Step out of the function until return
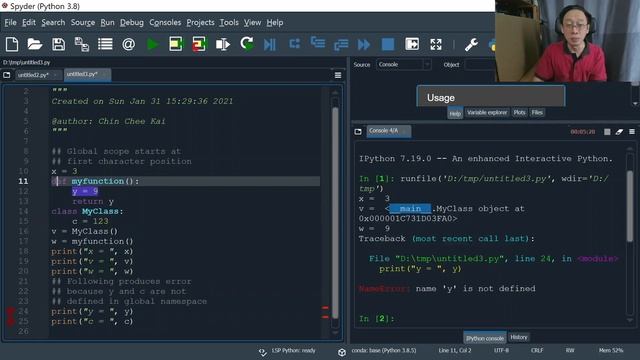This screenshot has width=640, height=360. pos(341,44)
